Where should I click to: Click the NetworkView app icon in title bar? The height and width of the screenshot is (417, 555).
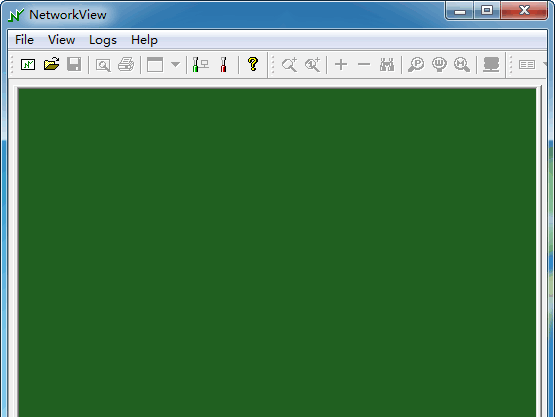click(16, 15)
